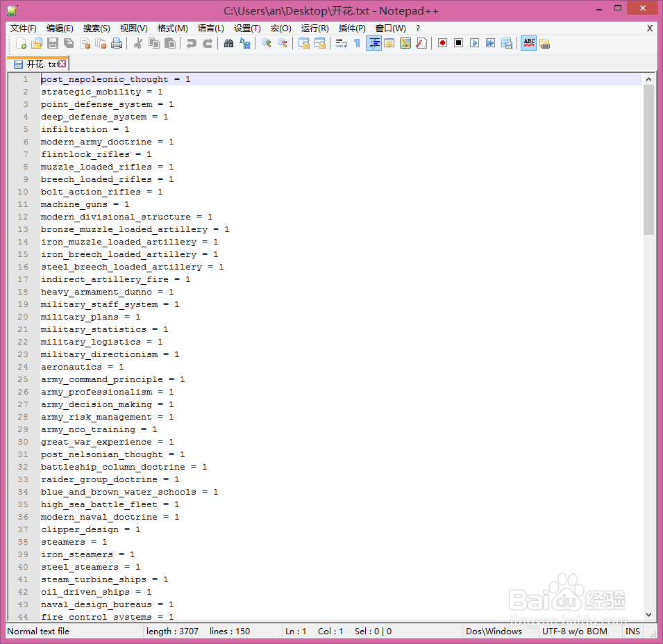Open the 搜索(S) menu

click(x=96, y=28)
